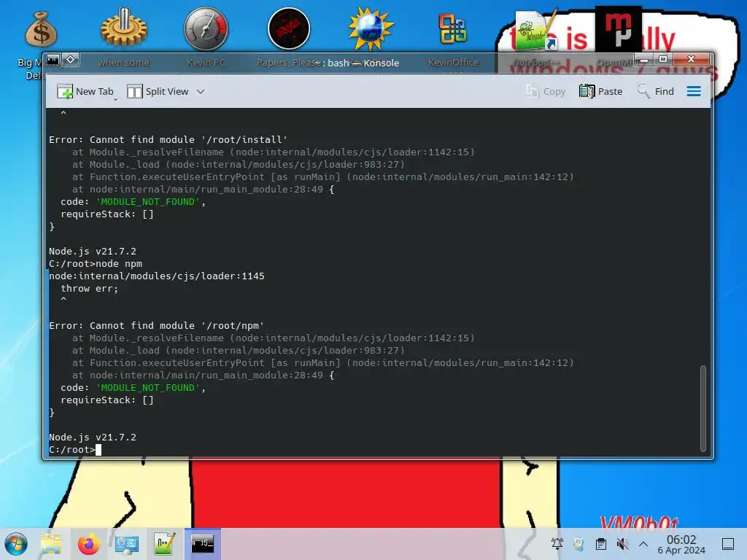
Task: Click 'node:internal/modules/cjs/loader:1145' line
Action: pos(156,276)
